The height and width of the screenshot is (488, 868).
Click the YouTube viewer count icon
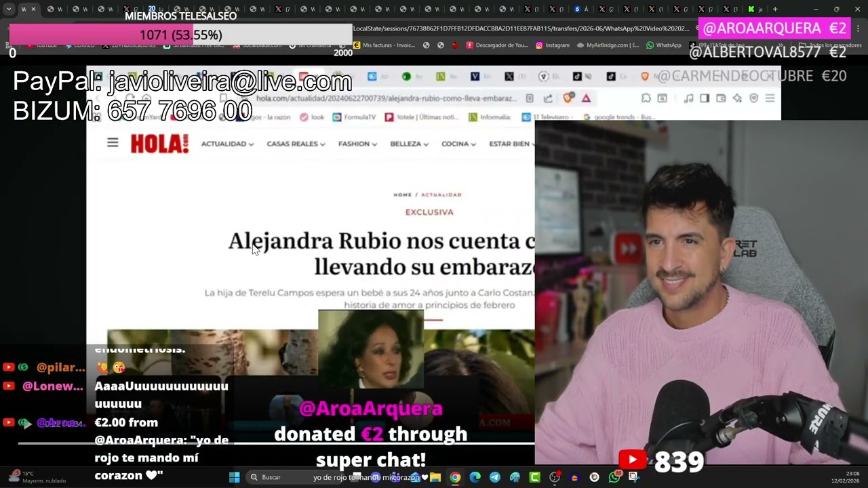[632, 460]
